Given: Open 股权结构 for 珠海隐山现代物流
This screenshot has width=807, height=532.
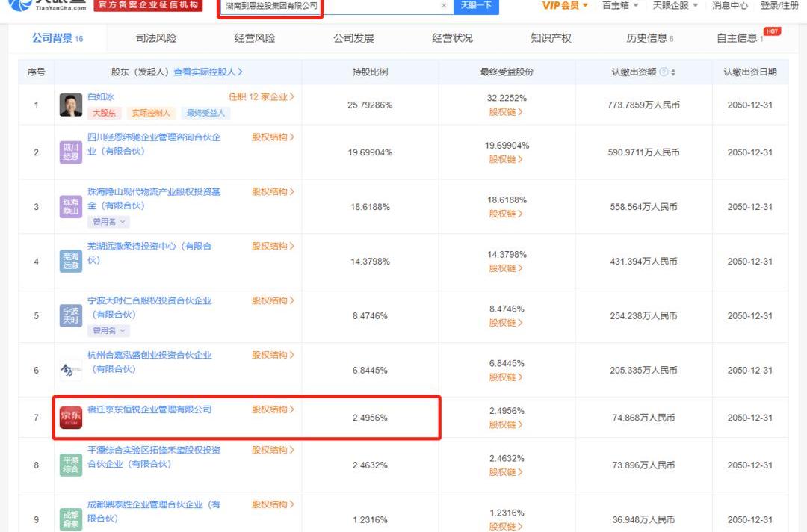Looking at the screenshot, I should click(273, 192).
